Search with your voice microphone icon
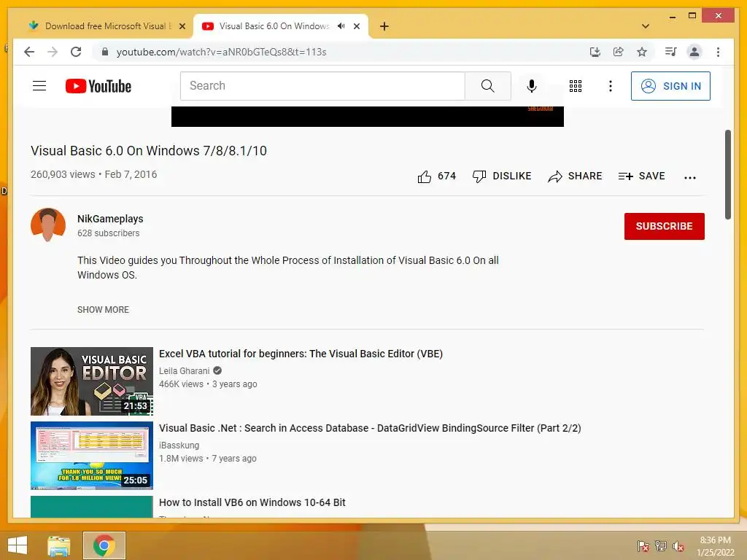The image size is (747, 560). (x=532, y=86)
